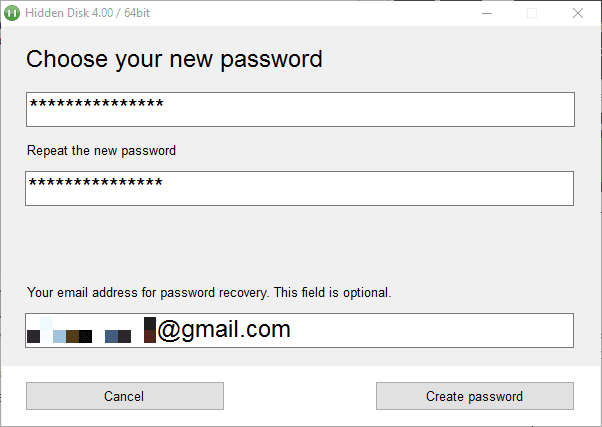Screen dimensions: 602x427
Task: Close the Hidden Disk window
Action: (577, 13)
